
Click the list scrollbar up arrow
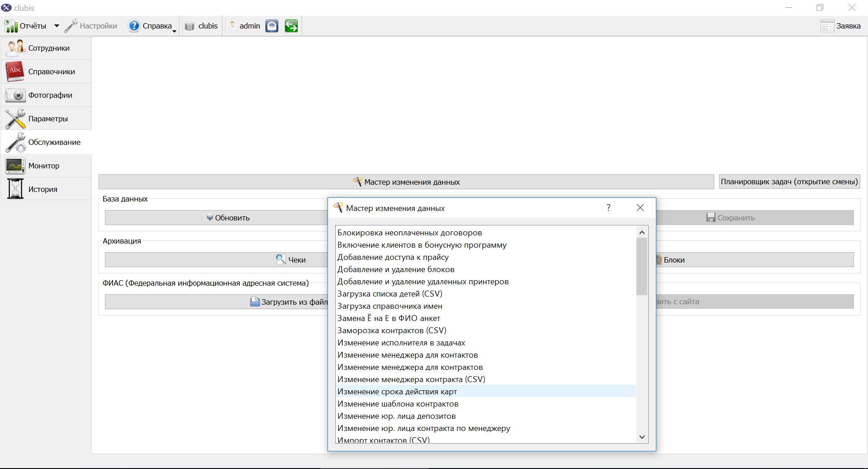642,232
